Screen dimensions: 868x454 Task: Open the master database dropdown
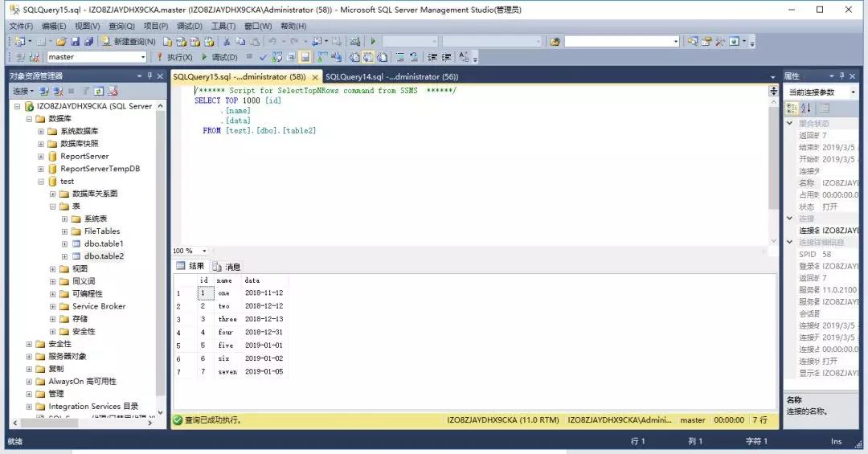(143, 57)
